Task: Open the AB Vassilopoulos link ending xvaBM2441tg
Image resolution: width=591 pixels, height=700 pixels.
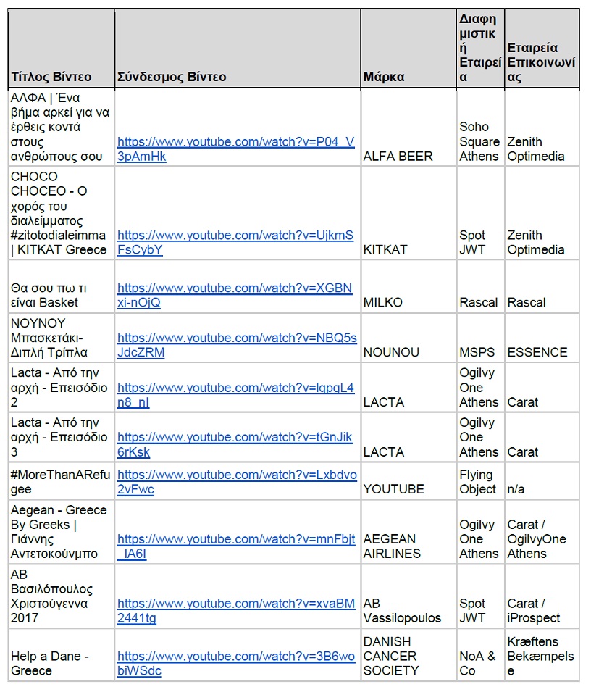Action: [236, 611]
